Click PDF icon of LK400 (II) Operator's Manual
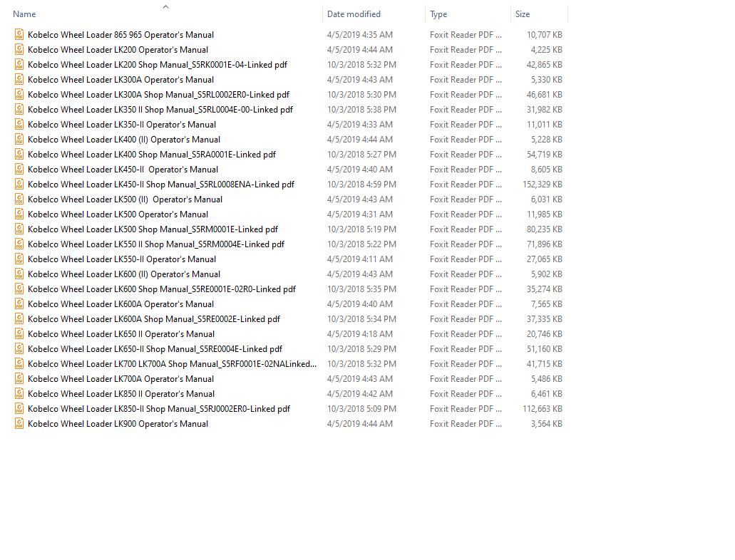 tap(19, 139)
